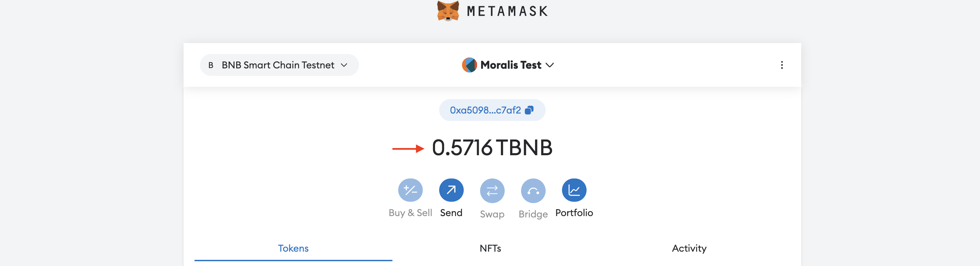
Task: Click the Portfolio label
Action: point(574,213)
